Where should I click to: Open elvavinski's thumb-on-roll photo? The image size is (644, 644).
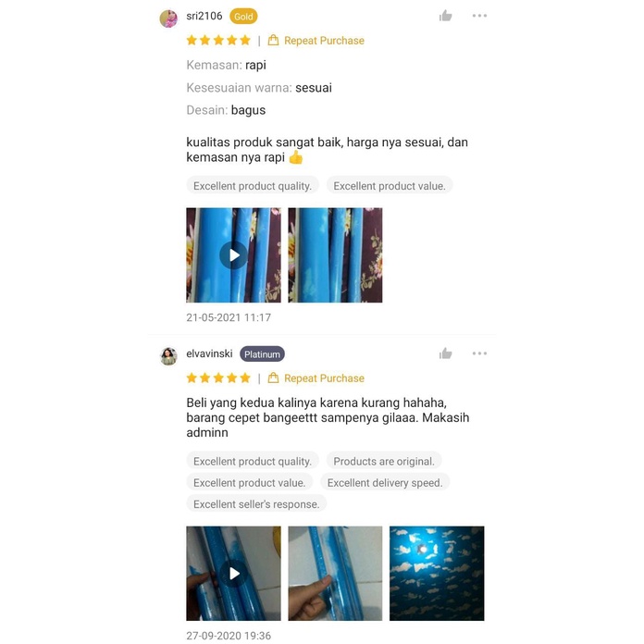(x=335, y=574)
